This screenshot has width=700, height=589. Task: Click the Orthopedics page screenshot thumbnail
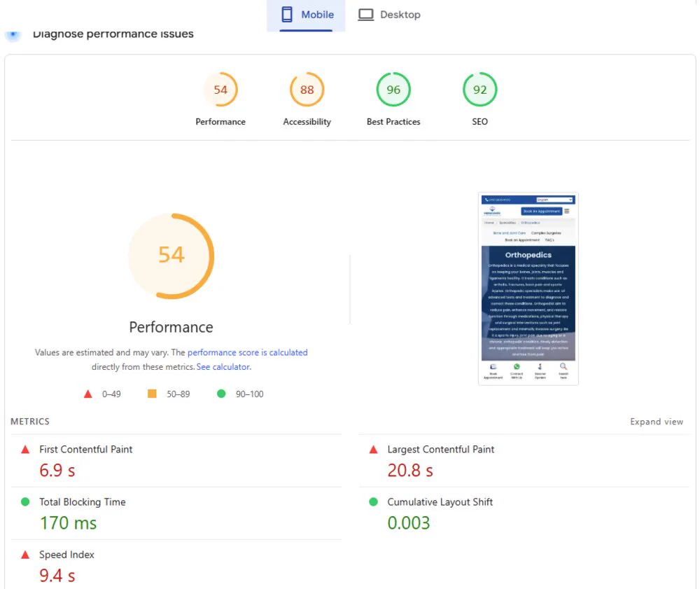click(x=528, y=289)
